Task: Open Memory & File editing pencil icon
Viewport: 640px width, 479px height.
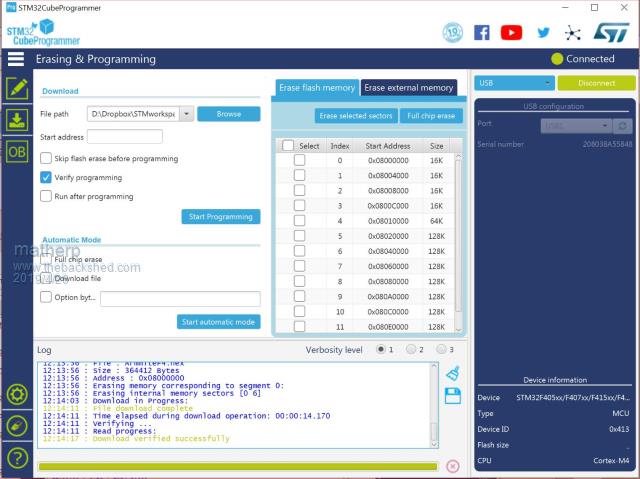Action: tap(17, 88)
